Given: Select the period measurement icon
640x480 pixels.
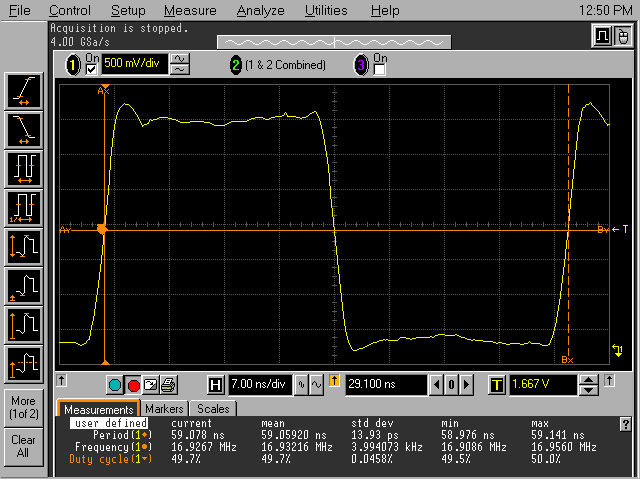Looking at the screenshot, I should click(24, 169).
